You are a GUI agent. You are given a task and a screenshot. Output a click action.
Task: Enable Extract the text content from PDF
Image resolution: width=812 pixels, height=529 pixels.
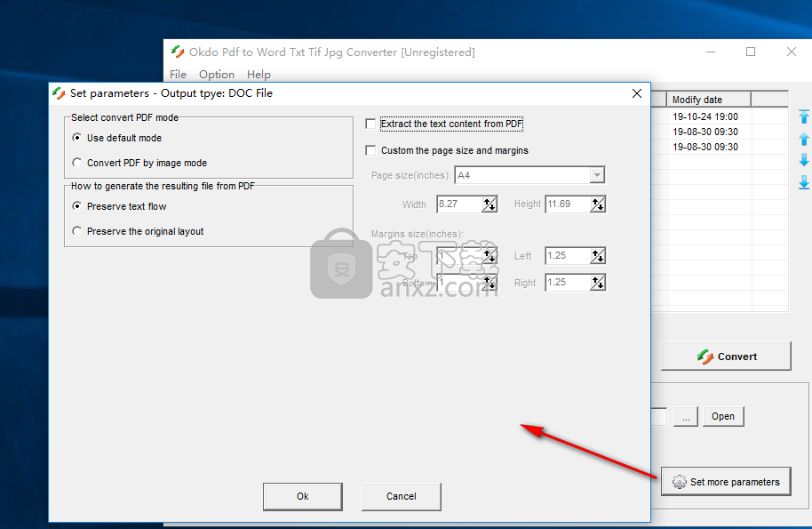370,124
